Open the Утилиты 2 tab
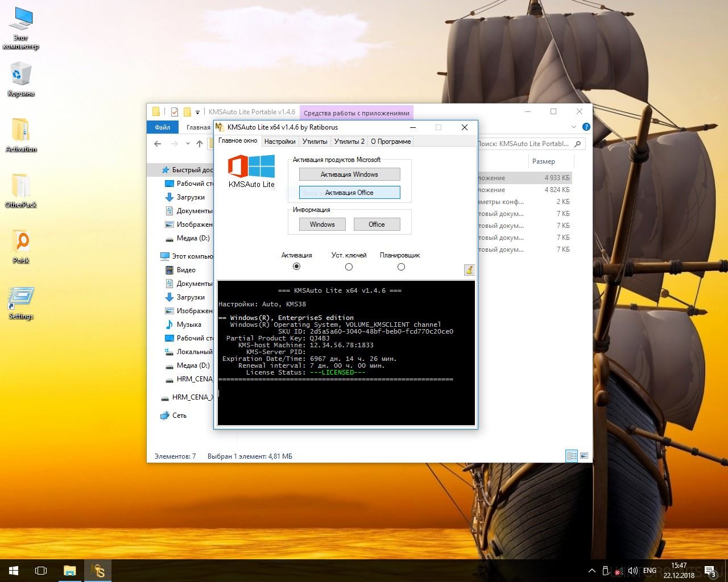 [x=349, y=142]
